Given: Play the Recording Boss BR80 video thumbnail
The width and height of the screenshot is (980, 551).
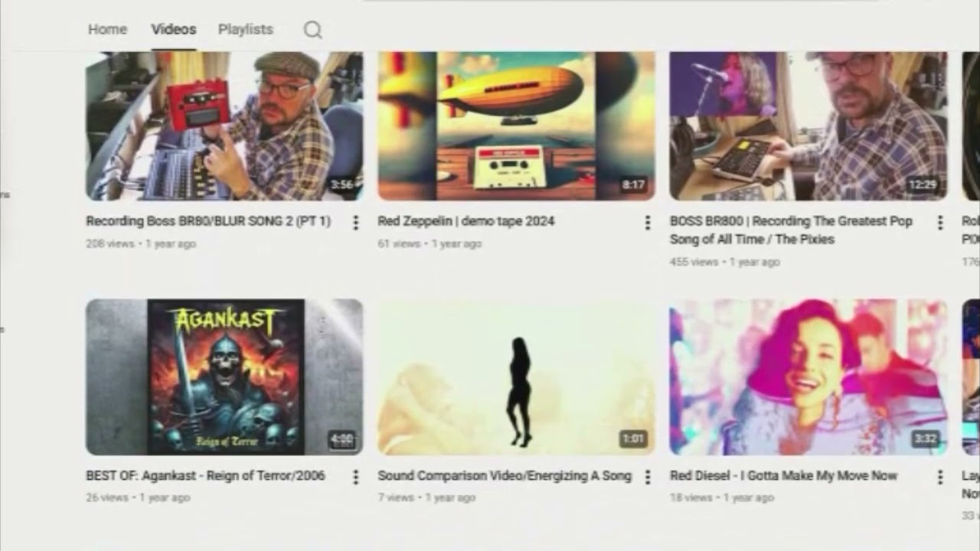Looking at the screenshot, I should [x=224, y=126].
